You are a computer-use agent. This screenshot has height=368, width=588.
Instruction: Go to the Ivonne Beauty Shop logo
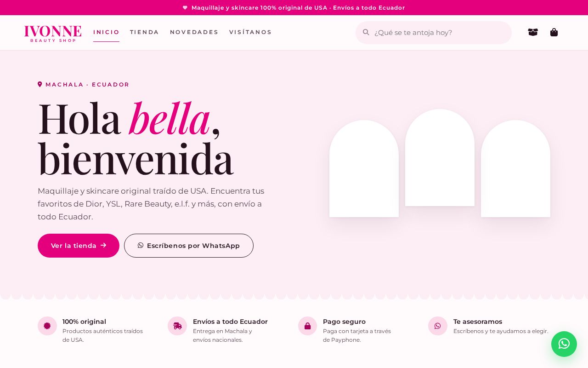click(x=53, y=34)
